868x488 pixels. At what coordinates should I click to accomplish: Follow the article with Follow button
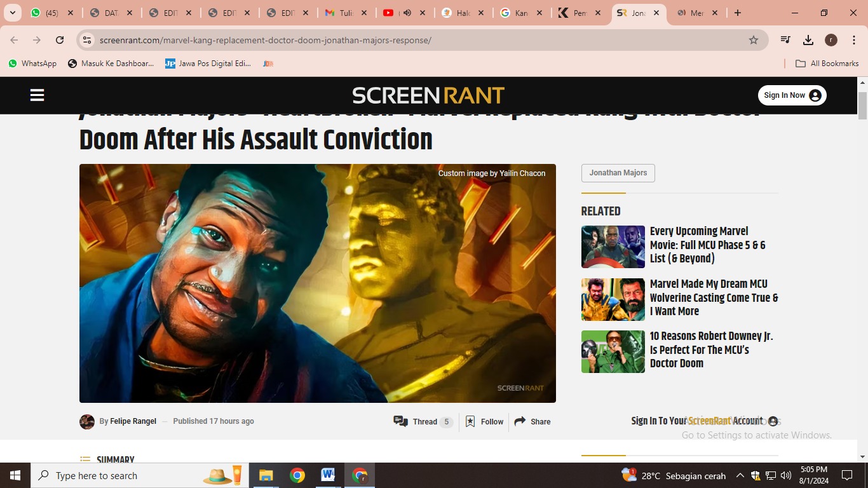coord(484,421)
